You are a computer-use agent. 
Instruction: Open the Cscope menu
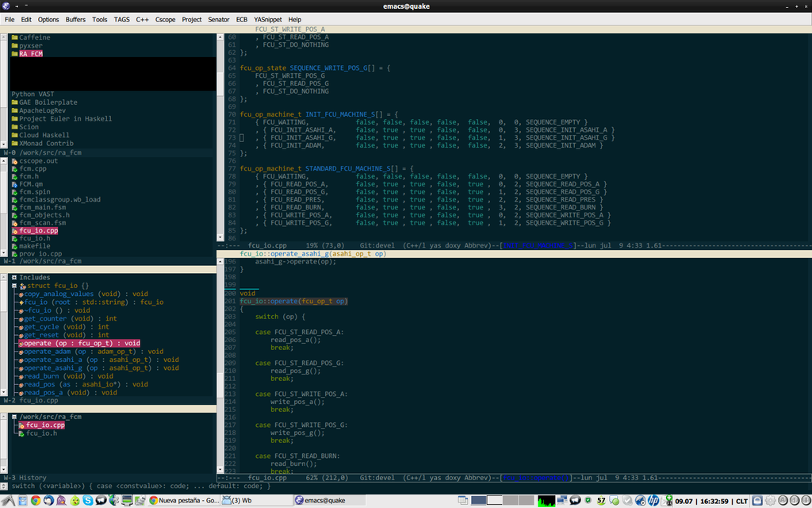coord(165,19)
